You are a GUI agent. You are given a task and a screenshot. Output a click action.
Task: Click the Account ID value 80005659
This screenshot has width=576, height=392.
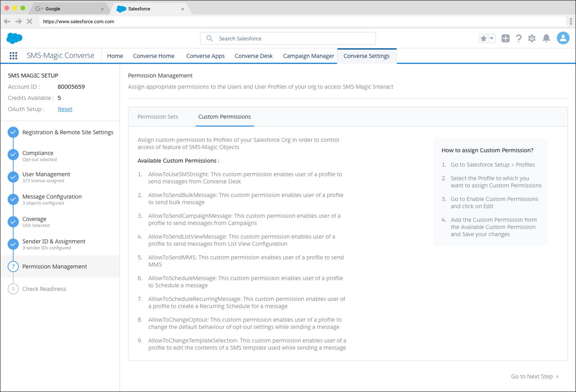tap(71, 87)
